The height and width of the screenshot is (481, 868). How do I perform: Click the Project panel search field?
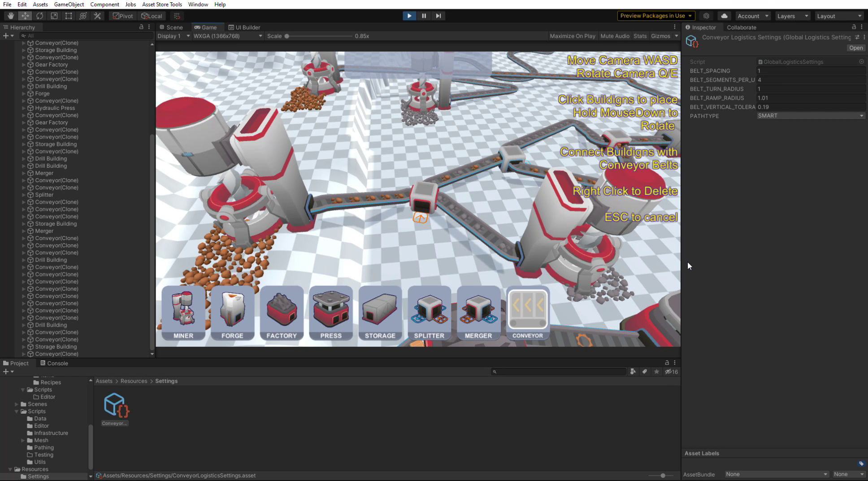(559, 372)
